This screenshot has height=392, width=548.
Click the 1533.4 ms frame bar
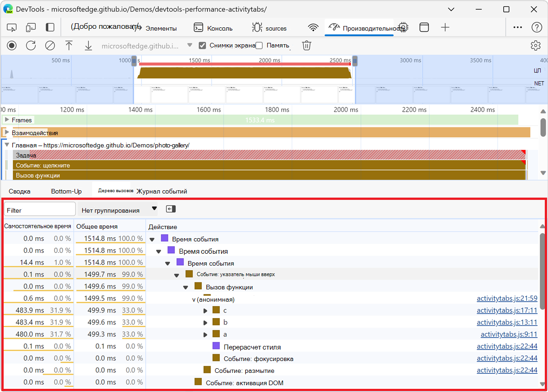259,120
